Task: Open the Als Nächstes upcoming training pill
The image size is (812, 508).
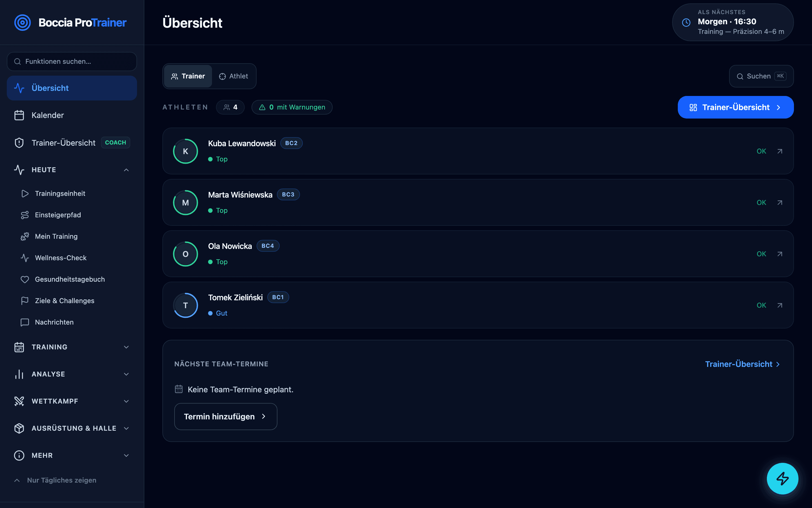Action: pyautogui.click(x=733, y=23)
